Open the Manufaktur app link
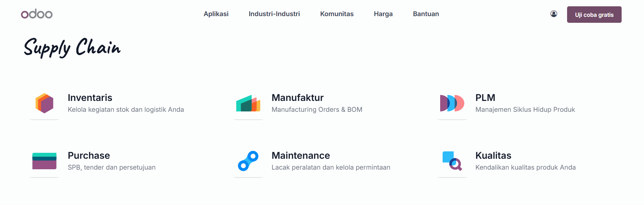Screen dimensions: 644x205 coord(298,97)
